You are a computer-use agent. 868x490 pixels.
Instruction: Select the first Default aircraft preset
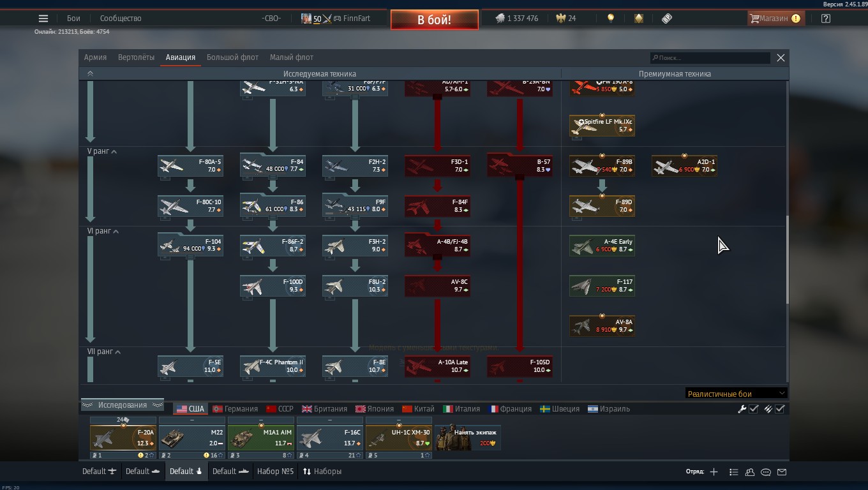point(99,471)
